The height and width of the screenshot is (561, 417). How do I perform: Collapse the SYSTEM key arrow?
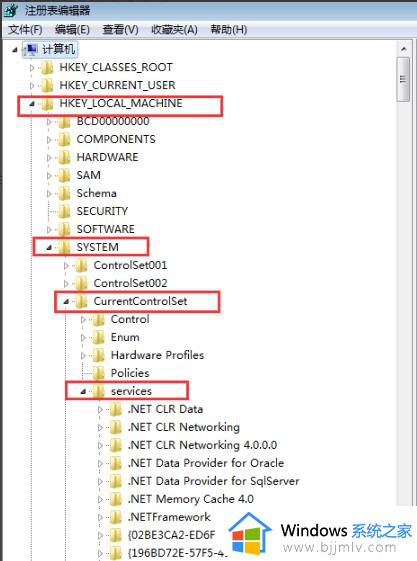[x=49, y=248]
